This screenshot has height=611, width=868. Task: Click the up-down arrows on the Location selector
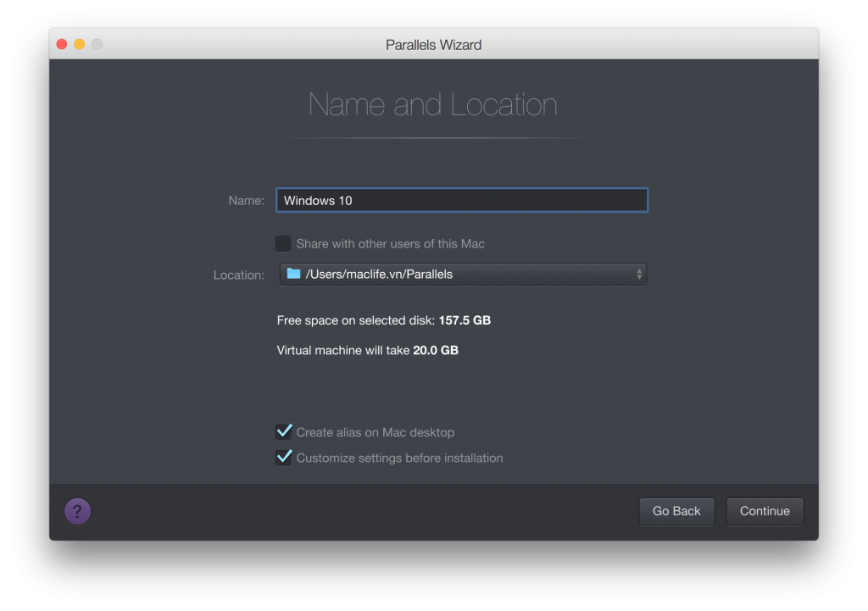[638, 274]
